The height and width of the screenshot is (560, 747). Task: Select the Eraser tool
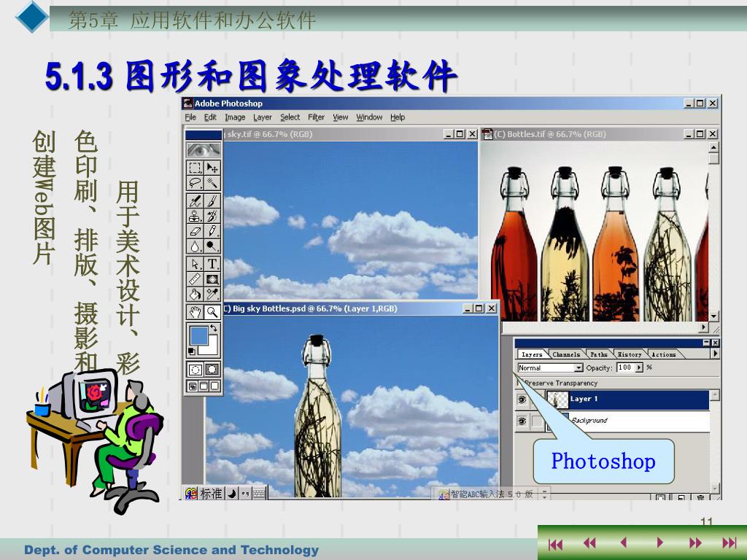point(195,231)
